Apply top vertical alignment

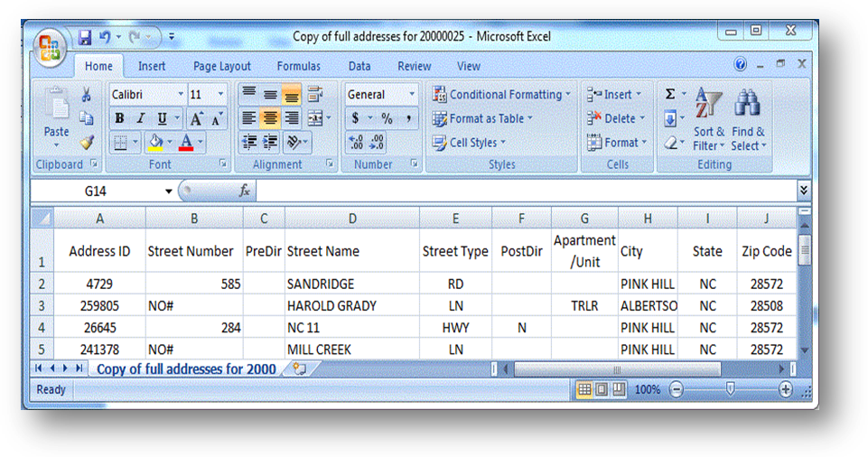(x=249, y=95)
